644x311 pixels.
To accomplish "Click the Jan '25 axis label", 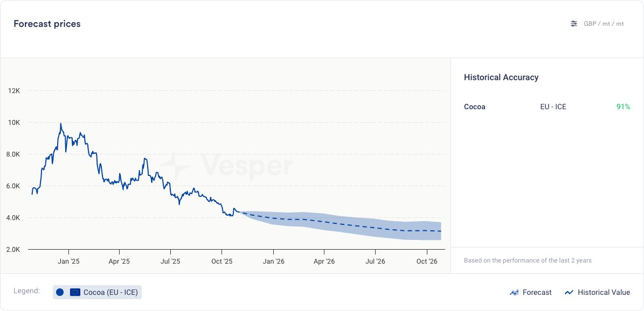I will click(68, 261).
